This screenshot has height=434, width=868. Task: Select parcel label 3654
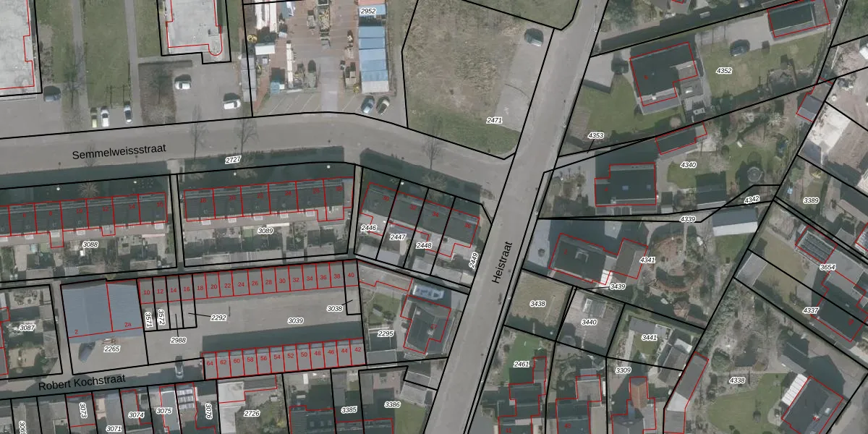pyautogui.click(x=827, y=267)
